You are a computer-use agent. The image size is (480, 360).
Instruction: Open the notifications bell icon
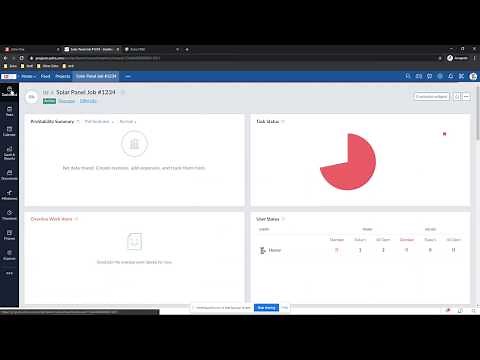451,76
